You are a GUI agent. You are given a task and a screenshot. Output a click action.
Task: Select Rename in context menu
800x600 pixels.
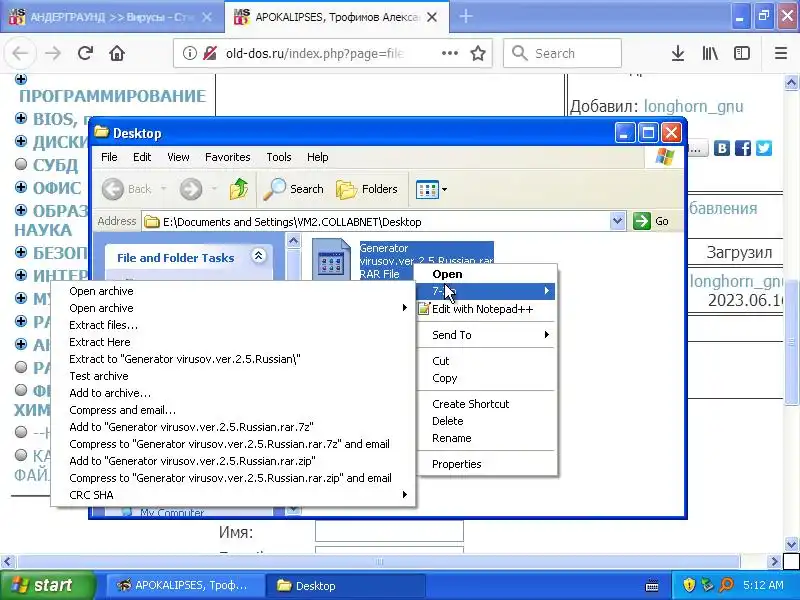point(487,438)
